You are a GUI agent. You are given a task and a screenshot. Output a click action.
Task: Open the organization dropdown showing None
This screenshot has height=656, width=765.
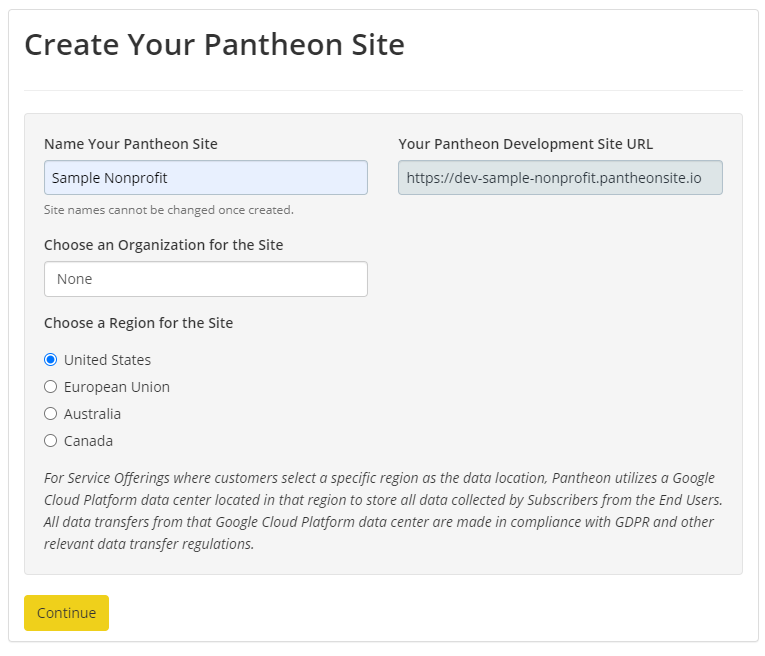click(x=206, y=279)
